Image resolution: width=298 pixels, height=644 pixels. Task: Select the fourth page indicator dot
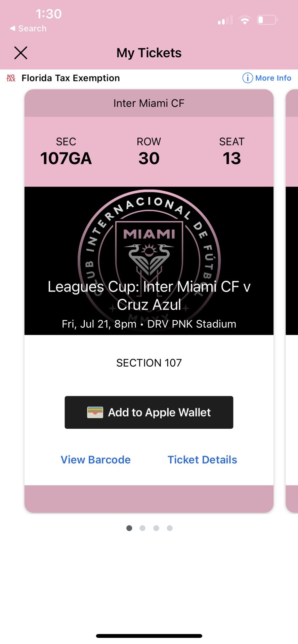tap(170, 528)
